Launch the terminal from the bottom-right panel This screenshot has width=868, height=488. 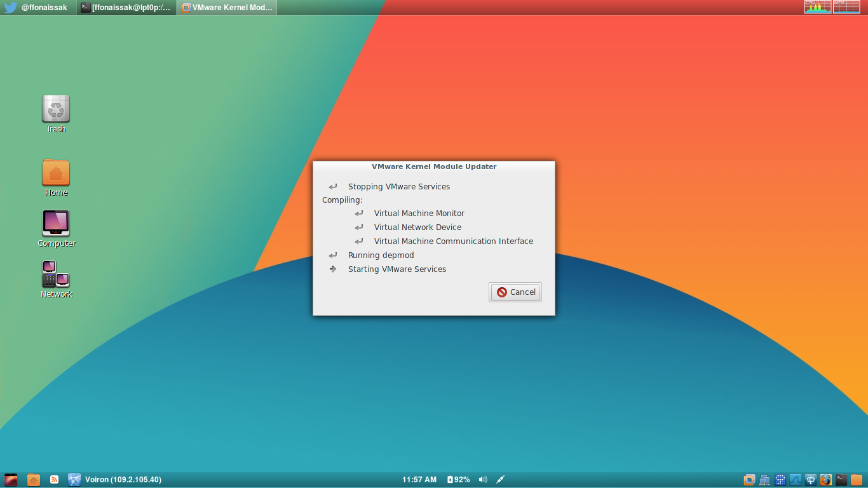pyautogui.click(x=841, y=480)
